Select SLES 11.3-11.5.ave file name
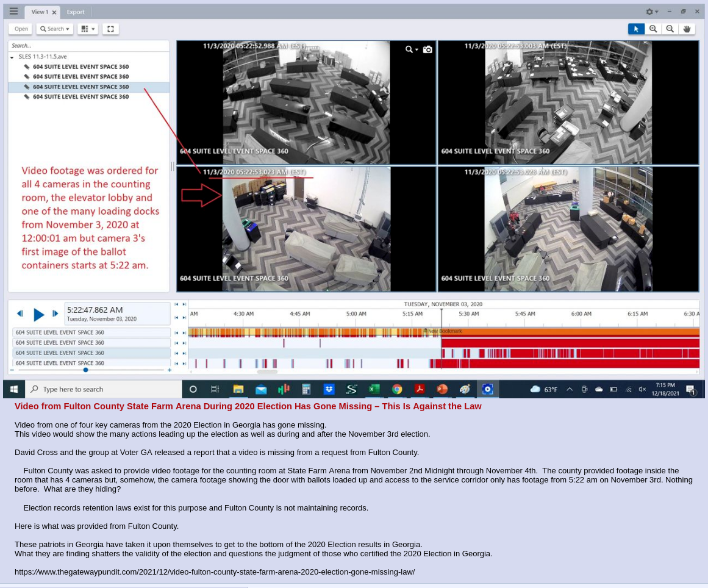 coord(43,57)
